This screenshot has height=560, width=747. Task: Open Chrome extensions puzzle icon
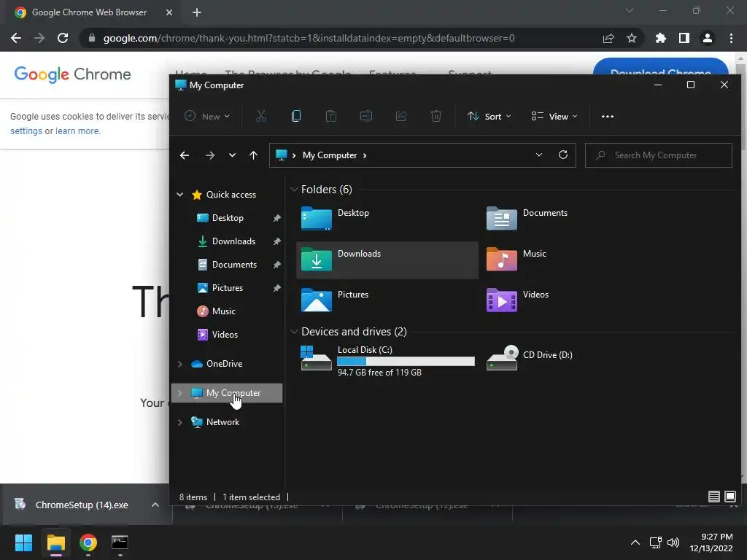coord(661,38)
